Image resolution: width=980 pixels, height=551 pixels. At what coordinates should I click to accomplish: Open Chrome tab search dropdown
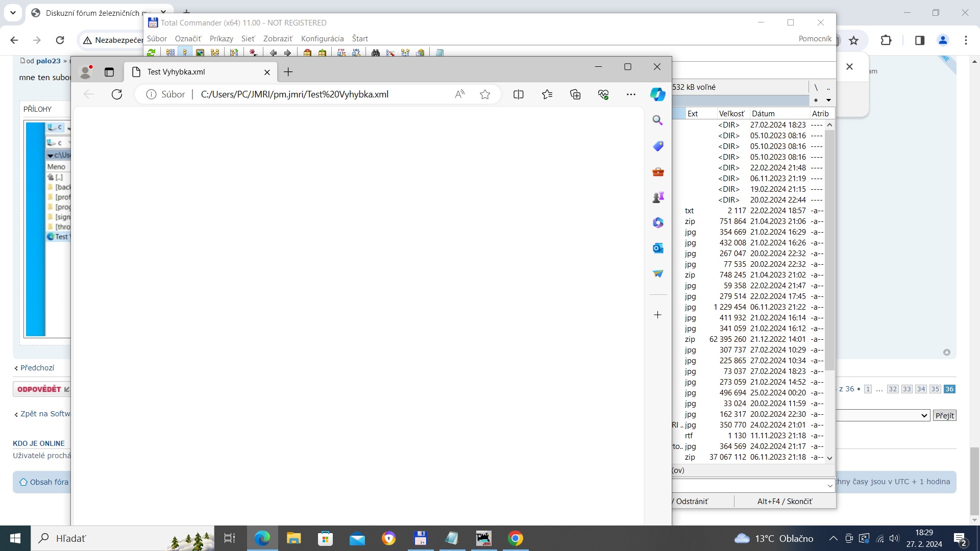13,13
